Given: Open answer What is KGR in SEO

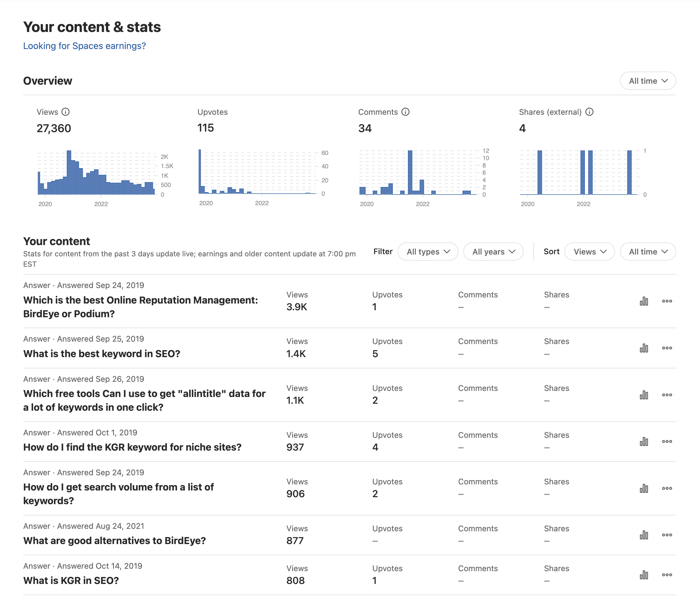Looking at the screenshot, I should (x=71, y=581).
